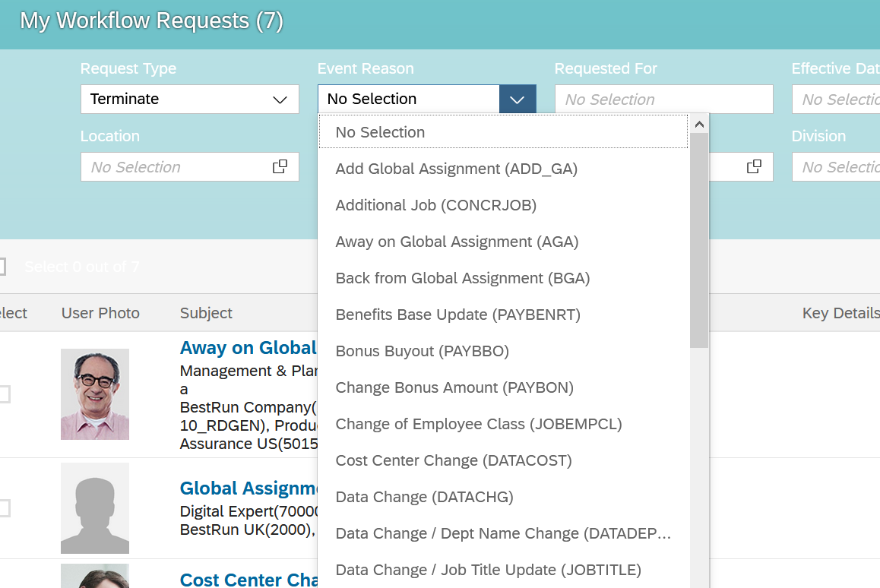Image resolution: width=880 pixels, height=588 pixels.
Task: Select Benefits Base Update (PAYBENRT) option
Action: click(x=503, y=315)
